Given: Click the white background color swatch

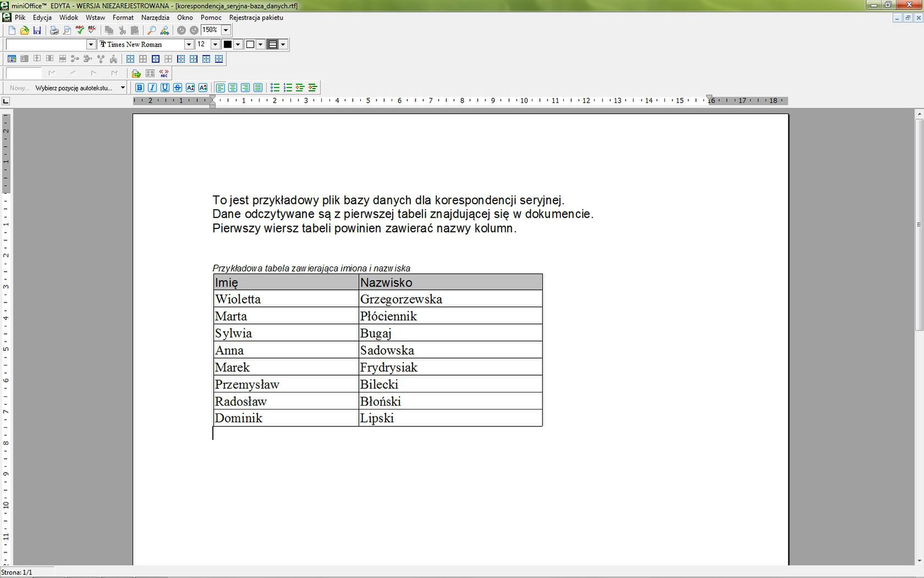Looking at the screenshot, I should click(x=250, y=45).
